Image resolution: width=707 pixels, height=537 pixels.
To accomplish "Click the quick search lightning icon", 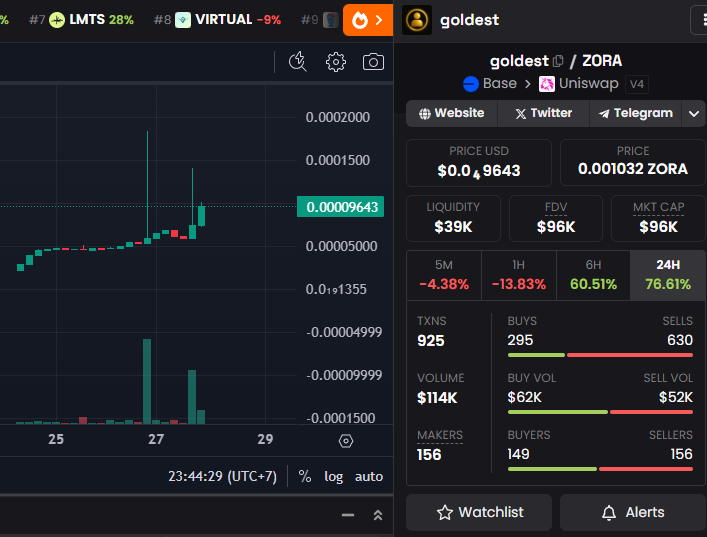I will pyautogui.click(x=298, y=62).
